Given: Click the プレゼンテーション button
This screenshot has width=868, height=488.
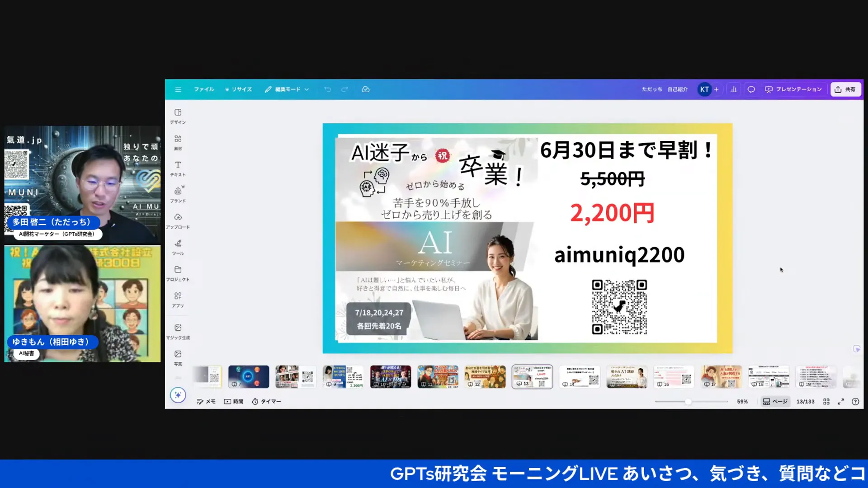Looking at the screenshot, I should (793, 89).
